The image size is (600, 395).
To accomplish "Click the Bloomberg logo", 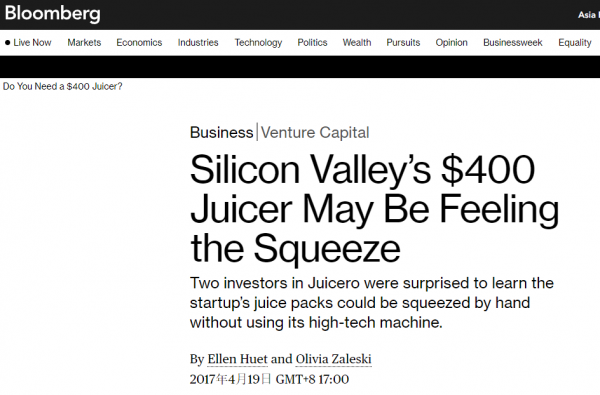I will (x=52, y=13).
